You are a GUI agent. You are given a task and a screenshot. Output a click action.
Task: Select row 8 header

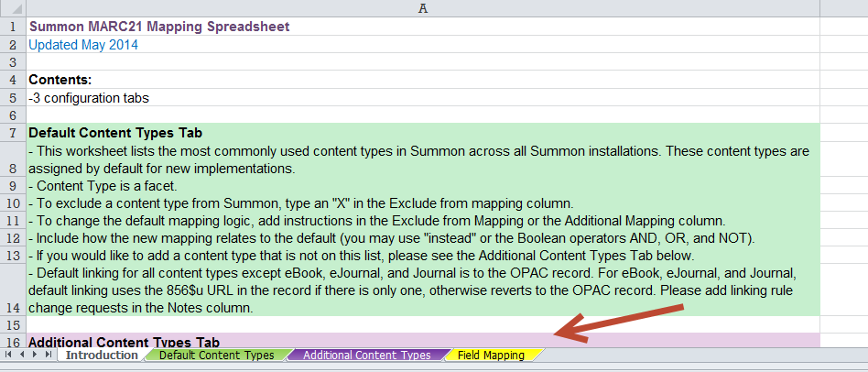click(x=13, y=159)
